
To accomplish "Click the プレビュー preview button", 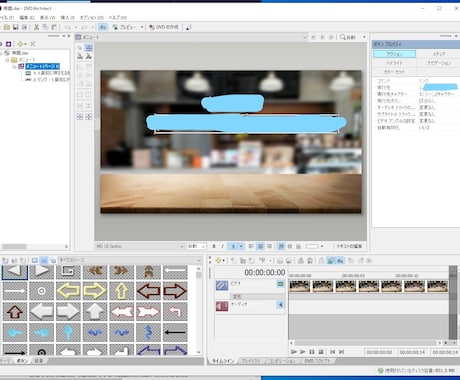I will 124,27.
